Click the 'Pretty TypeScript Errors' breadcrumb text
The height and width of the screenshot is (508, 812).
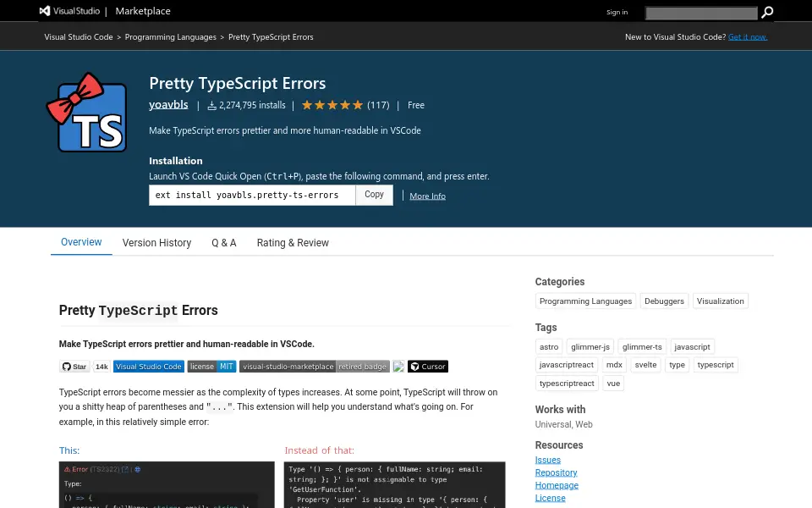271,36
